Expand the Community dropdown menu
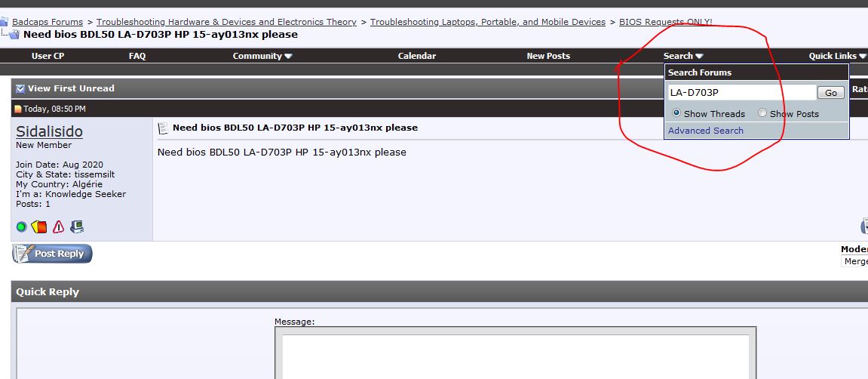 pyautogui.click(x=262, y=56)
